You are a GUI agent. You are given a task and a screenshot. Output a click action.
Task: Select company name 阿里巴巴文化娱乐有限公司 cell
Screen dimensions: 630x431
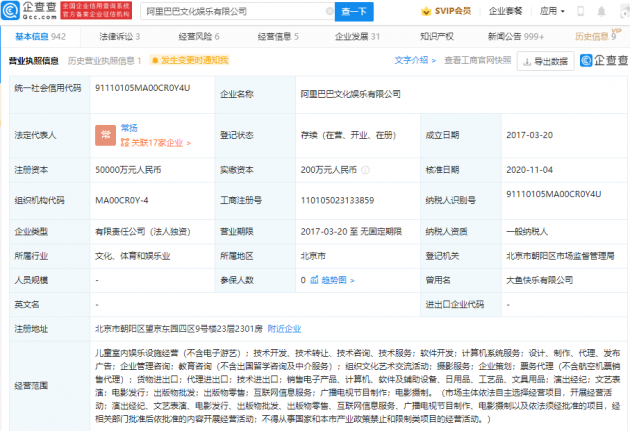350,94
